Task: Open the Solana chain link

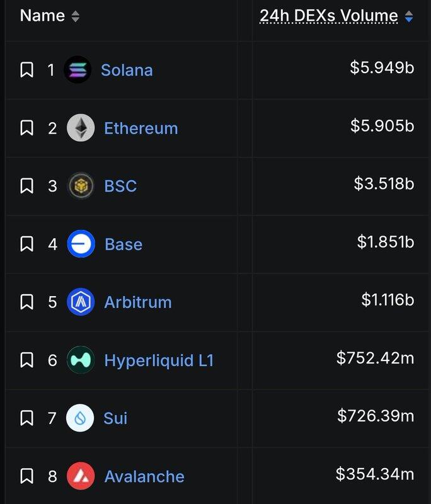Action: point(127,70)
